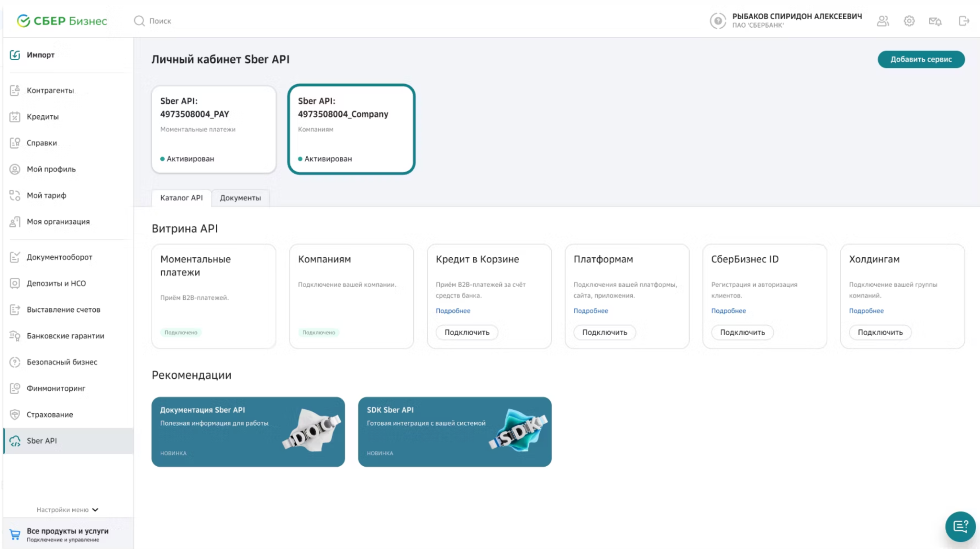Click Подключить on Холдингам card

(x=880, y=332)
